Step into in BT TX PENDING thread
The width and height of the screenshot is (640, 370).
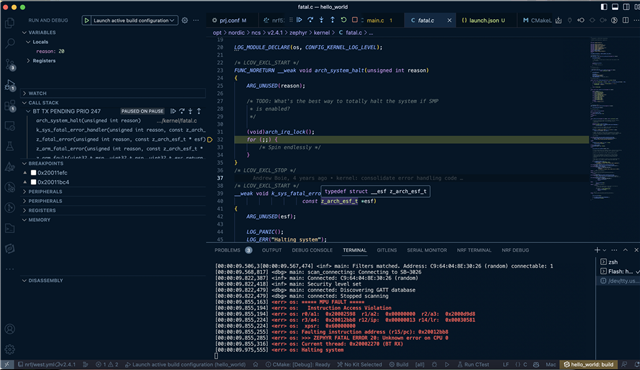point(190,111)
